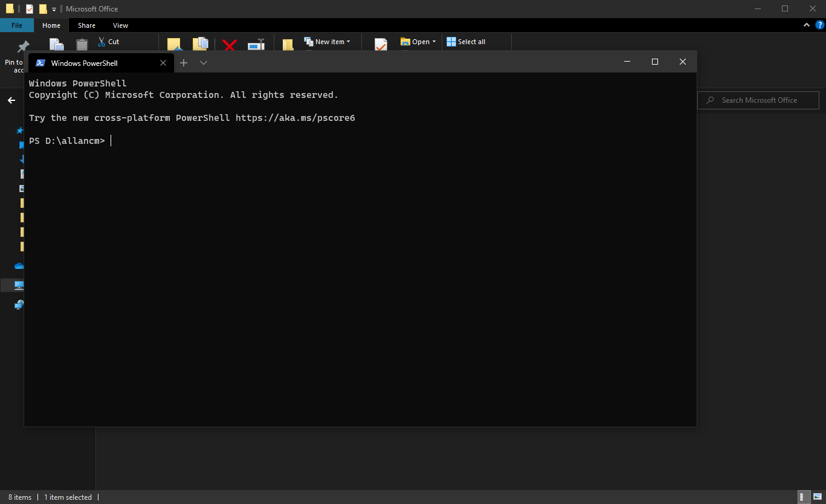826x504 pixels.
Task: Minimize the Microsoft Office Explorer window
Action: (758, 8)
